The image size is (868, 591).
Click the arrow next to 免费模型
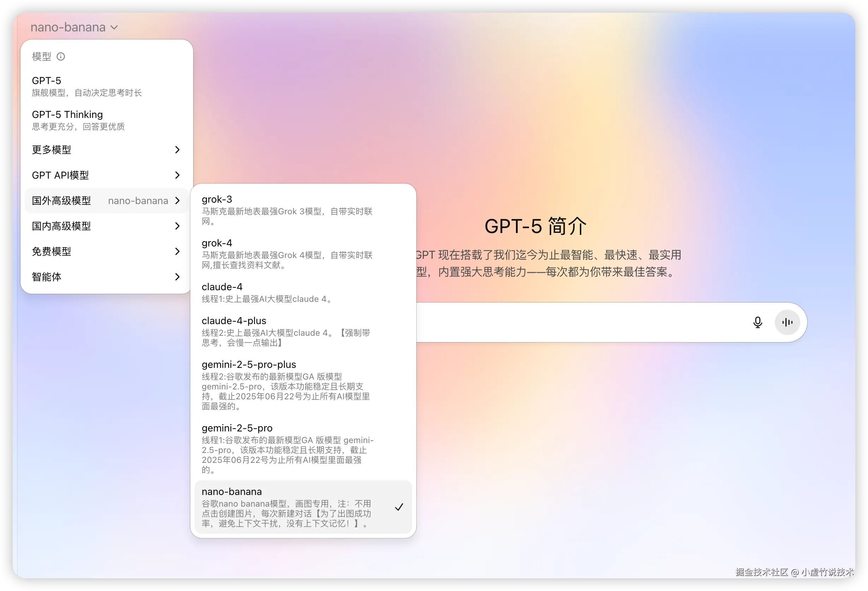[x=178, y=251]
